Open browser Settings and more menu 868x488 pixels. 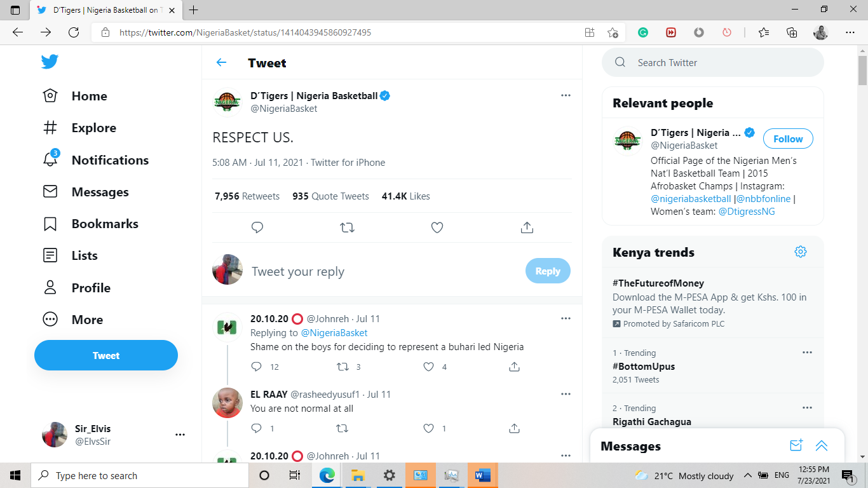850,32
